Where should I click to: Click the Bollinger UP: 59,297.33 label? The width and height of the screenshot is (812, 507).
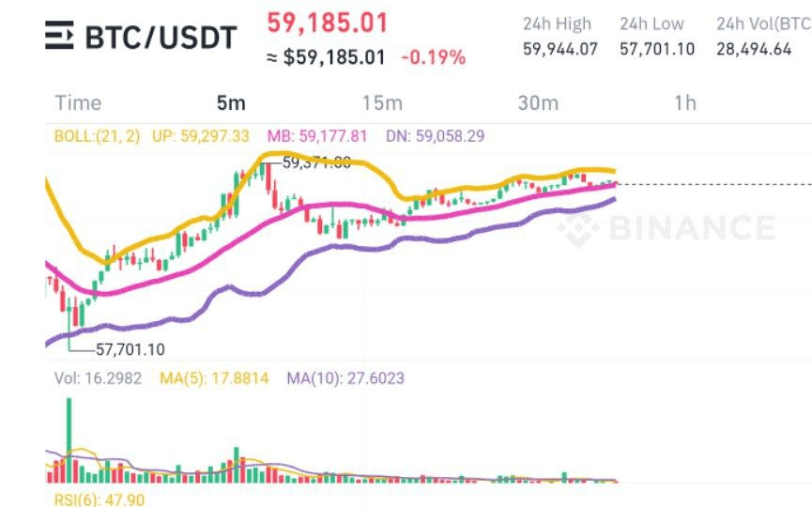[201, 136]
